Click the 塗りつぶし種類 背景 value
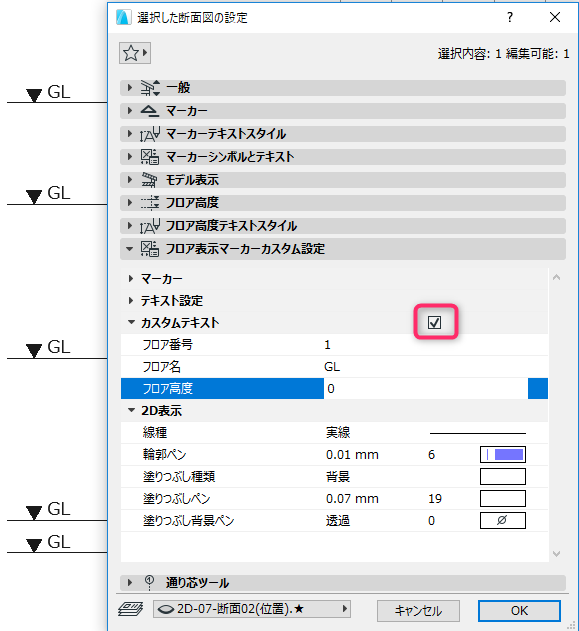This screenshot has width=579, height=631. [x=338, y=476]
